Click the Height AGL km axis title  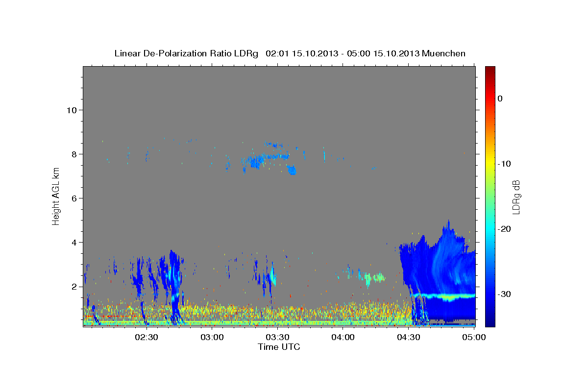point(56,196)
